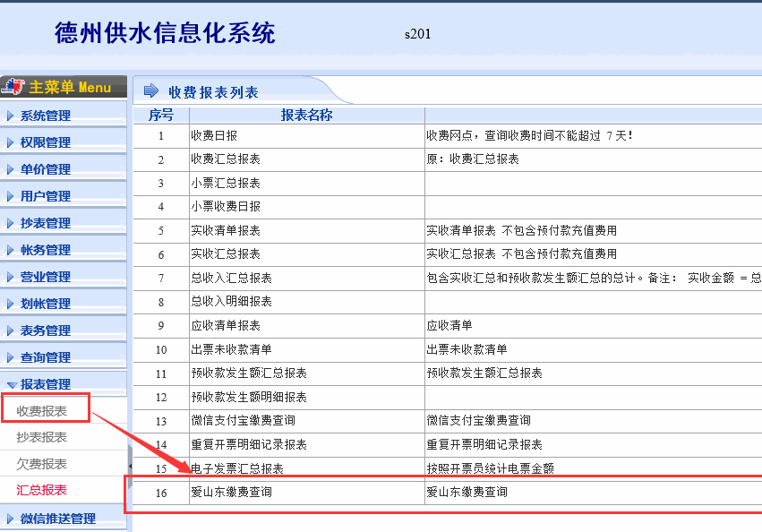This screenshot has width=762, height=532.
Task: Expand 帐务管理 in the sidebar
Action: [x=46, y=250]
